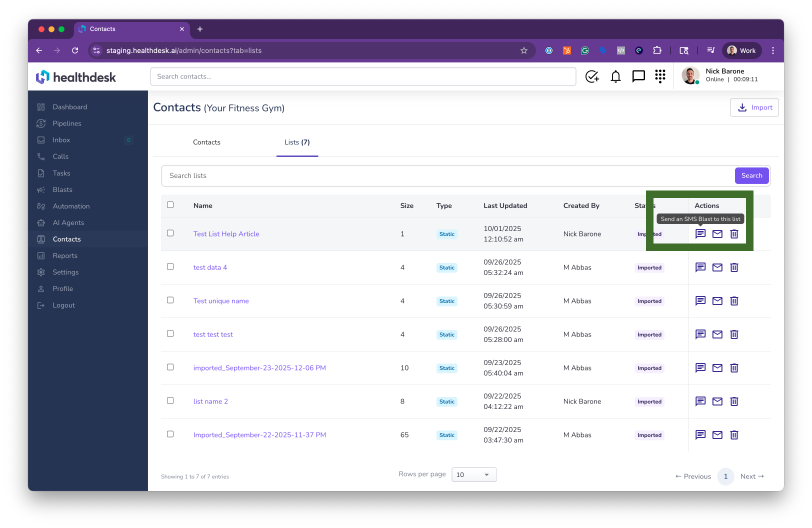Reload the browser page
The height and width of the screenshot is (528, 812).
point(75,50)
